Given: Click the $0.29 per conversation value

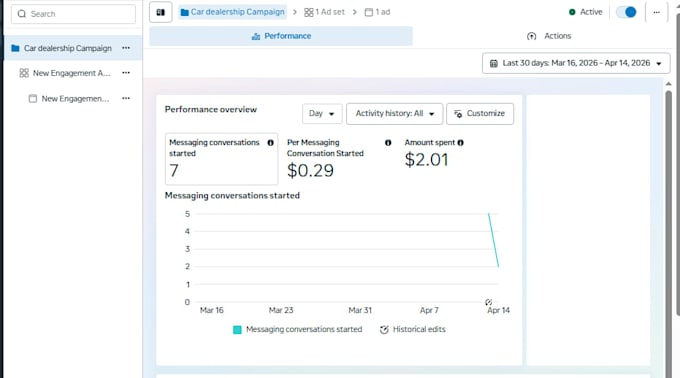Looking at the screenshot, I should pyautogui.click(x=311, y=170).
